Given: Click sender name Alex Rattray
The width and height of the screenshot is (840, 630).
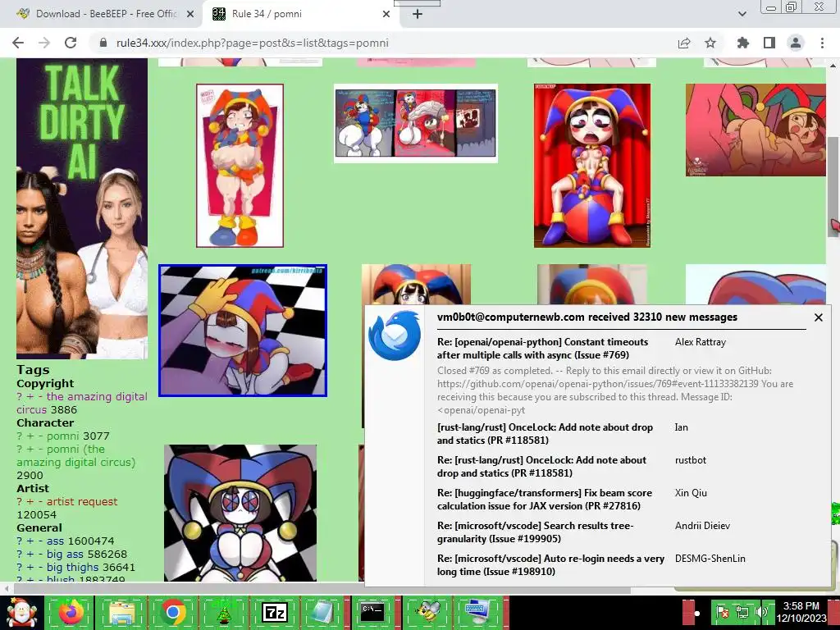Looking at the screenshot, I should (701, 342).
